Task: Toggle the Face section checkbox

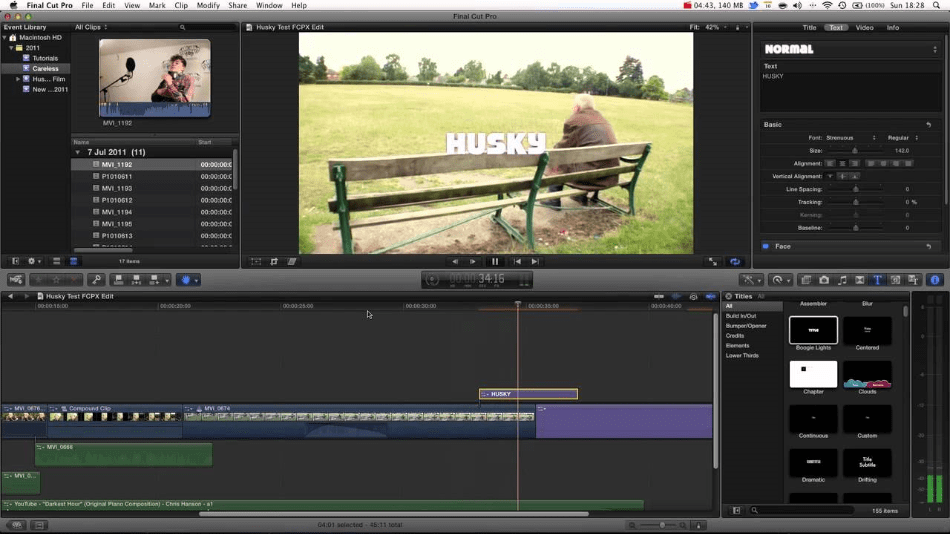Action: coord(766,246)
